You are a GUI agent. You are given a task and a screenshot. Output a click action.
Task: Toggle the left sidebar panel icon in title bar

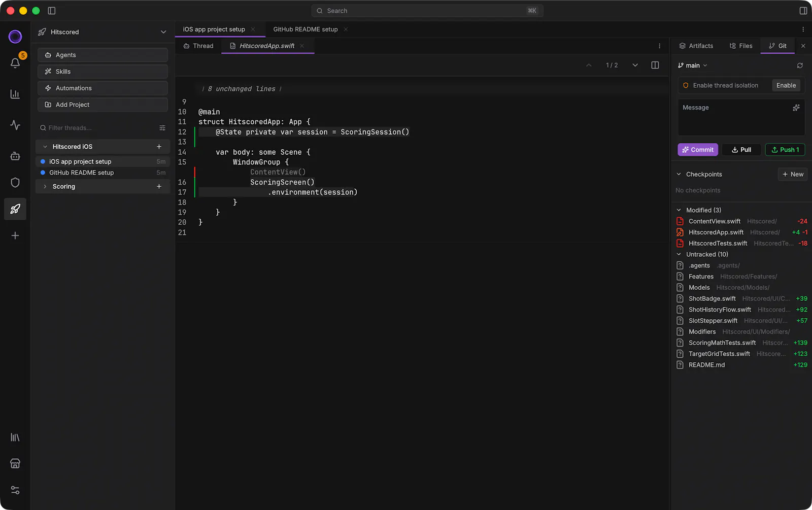coord(52,11)
